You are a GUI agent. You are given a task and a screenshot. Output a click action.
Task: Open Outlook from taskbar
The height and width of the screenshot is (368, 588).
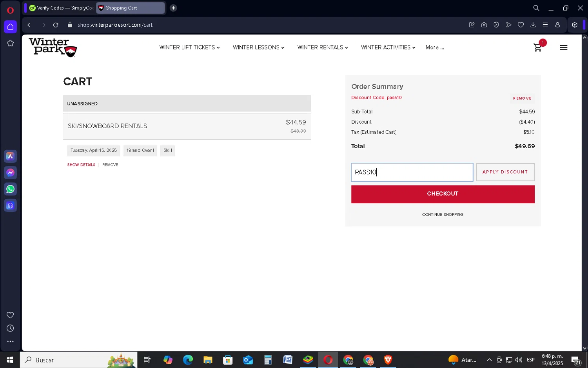click(x=248, y=360)
